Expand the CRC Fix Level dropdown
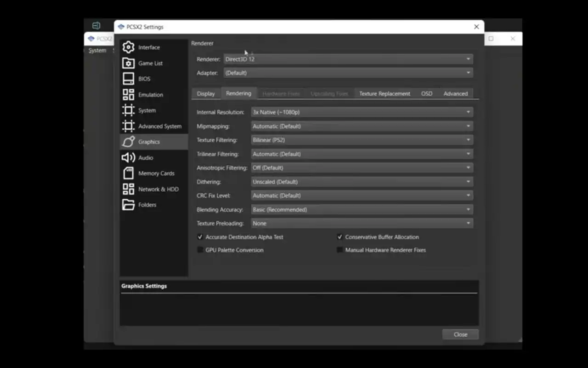This screenshot has width=588, height=368. [362, 195]
